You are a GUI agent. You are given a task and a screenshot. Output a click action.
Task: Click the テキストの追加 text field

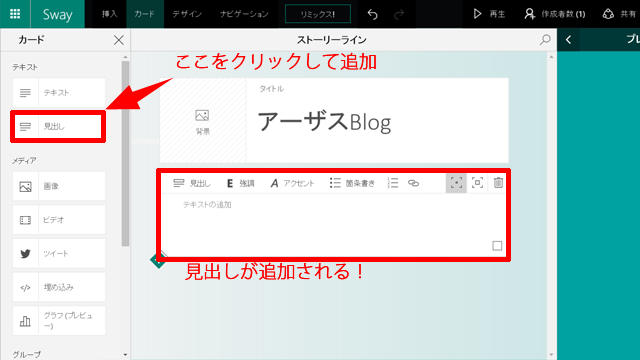click(x=207, y=204)
